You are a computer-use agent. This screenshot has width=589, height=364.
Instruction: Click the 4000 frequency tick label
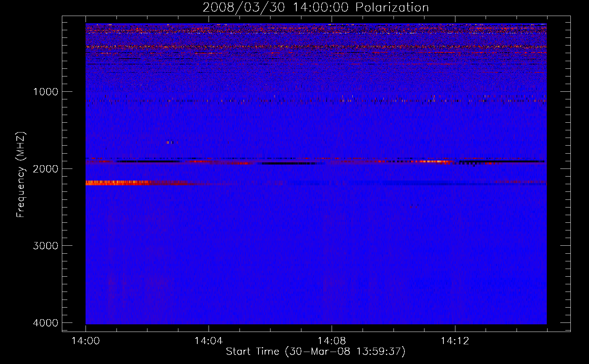click(x=46, y=323)
